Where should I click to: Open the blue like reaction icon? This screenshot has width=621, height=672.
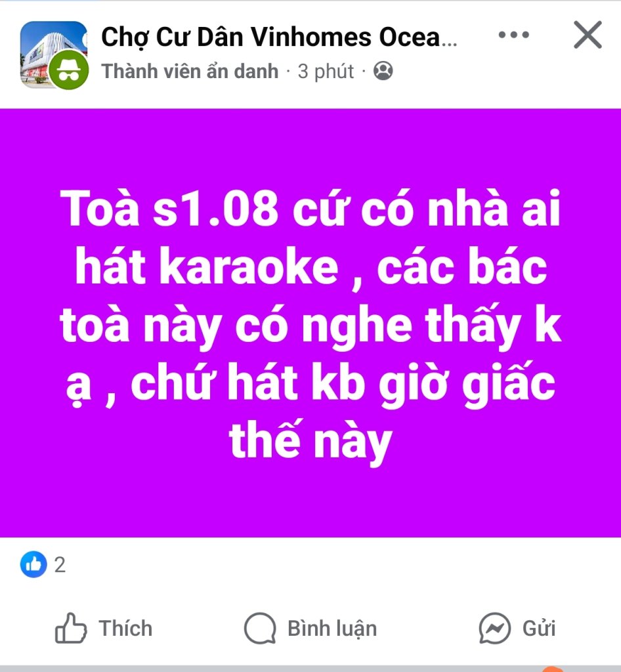coord(33,564)
